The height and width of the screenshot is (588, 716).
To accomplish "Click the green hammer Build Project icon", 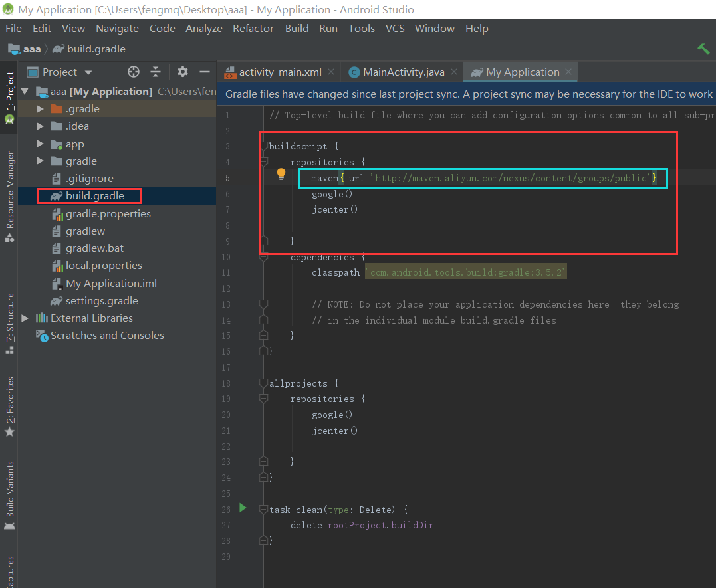I will (x=703, y=49).
